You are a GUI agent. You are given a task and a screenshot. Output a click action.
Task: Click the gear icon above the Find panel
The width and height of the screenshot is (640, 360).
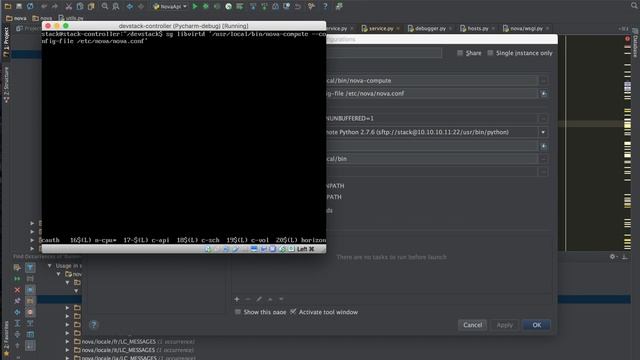(x=612, y=257)
